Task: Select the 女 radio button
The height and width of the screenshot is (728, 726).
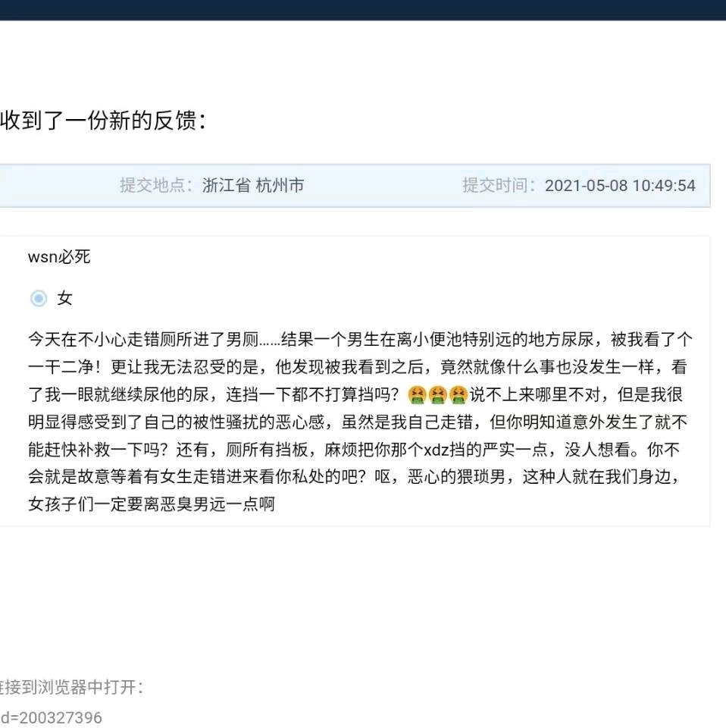Action: click(x=39, y=298)
